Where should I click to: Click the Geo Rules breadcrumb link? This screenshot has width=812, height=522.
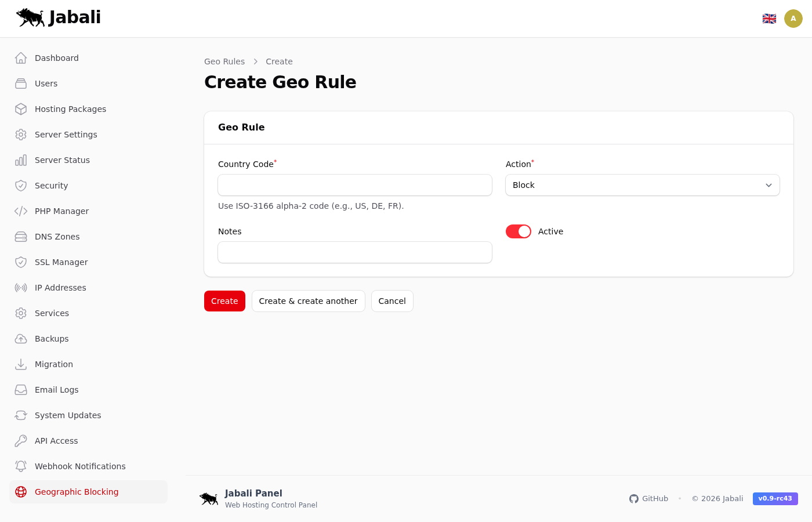coord(224,61)
